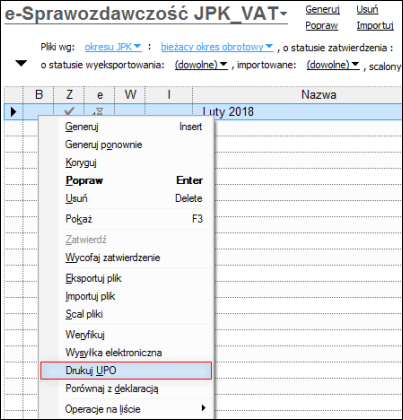Viewport: 403px width, 420px height.
Task: Open the bieżący okres obrotowy dropdown
Action: click(x=217, y=47)
